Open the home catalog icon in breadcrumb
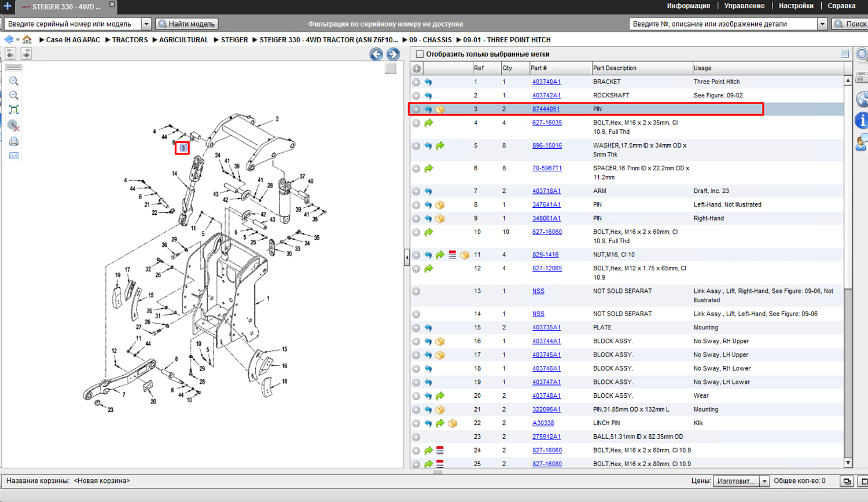The height and width of the screenshot is (502, 868). coord(27,40)
